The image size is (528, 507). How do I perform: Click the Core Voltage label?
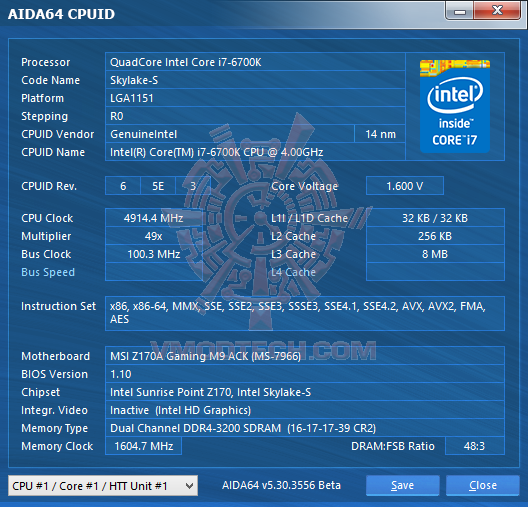[x=304, y=186]
